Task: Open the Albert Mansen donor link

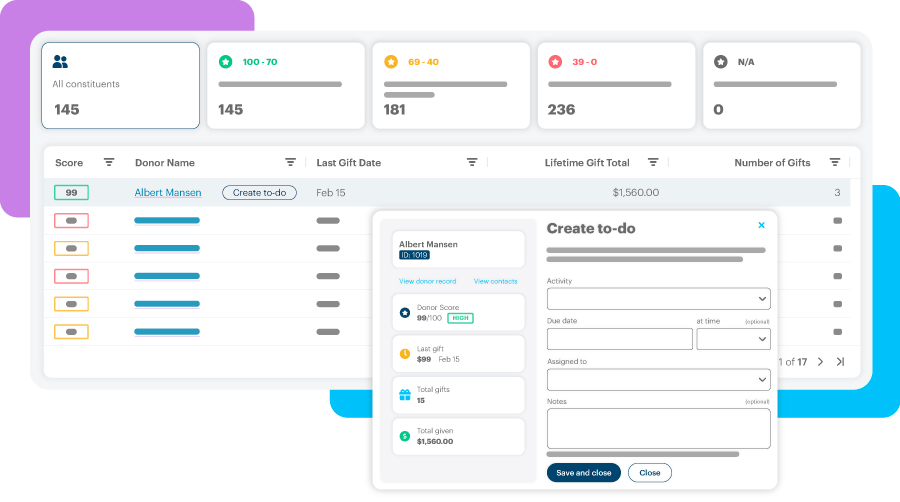Action: coord(168,193)
